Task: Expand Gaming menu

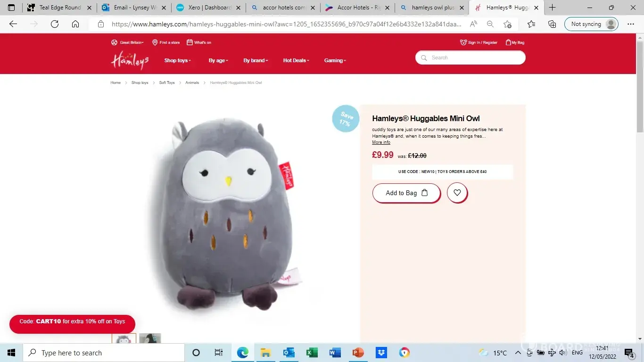Action: (x=335, y=60)
